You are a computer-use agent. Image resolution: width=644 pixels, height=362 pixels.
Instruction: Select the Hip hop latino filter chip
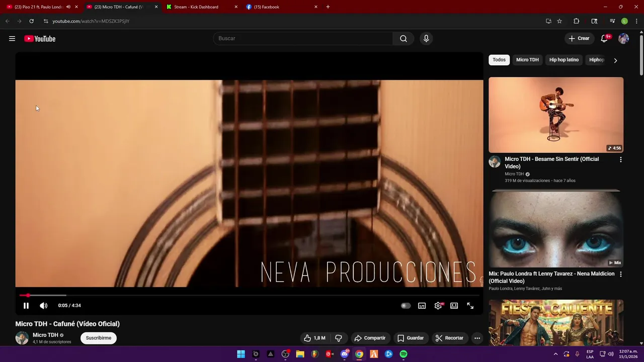tap(564, 60)
